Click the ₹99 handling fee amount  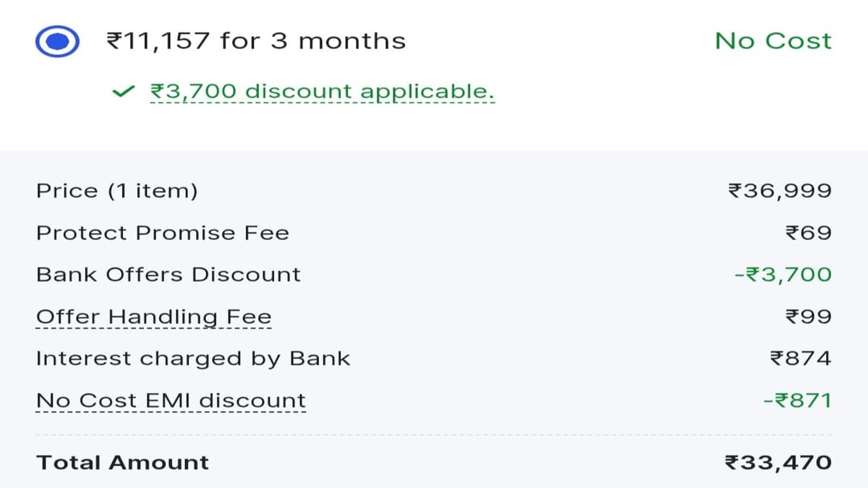[x=809, y=317]
